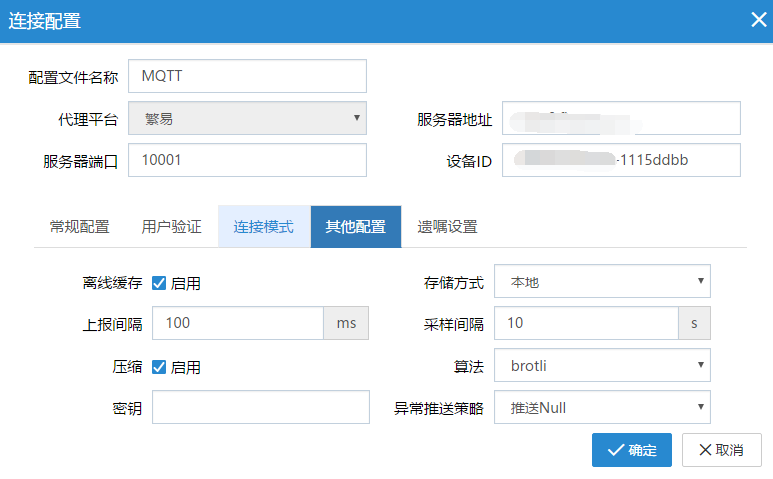Switch to the 常规配置 tab
Screen dimensions: 773x479
coord(79,226)
